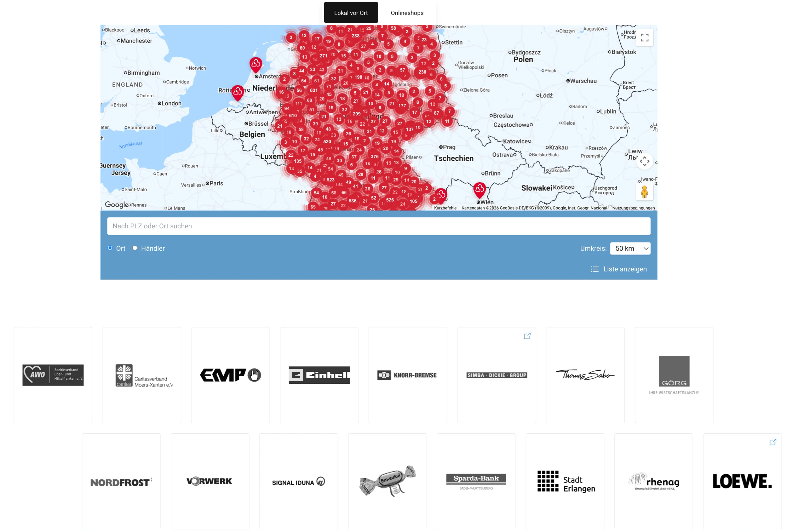Open external link icon on LOEWE card
The height and width of the screenshot is (532, 793).
click(773, 442)
